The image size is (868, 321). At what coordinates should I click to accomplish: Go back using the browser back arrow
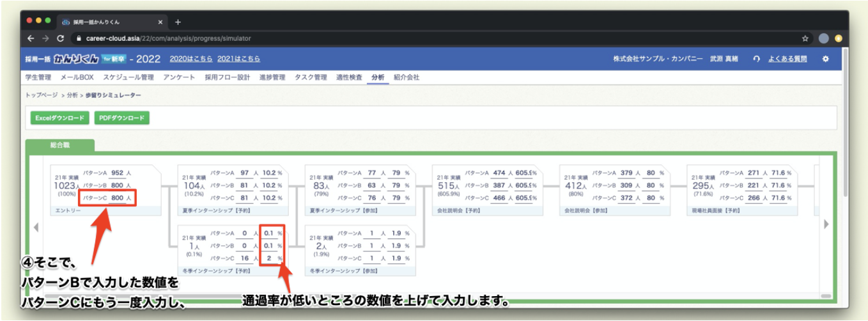[x=29, y=38]
